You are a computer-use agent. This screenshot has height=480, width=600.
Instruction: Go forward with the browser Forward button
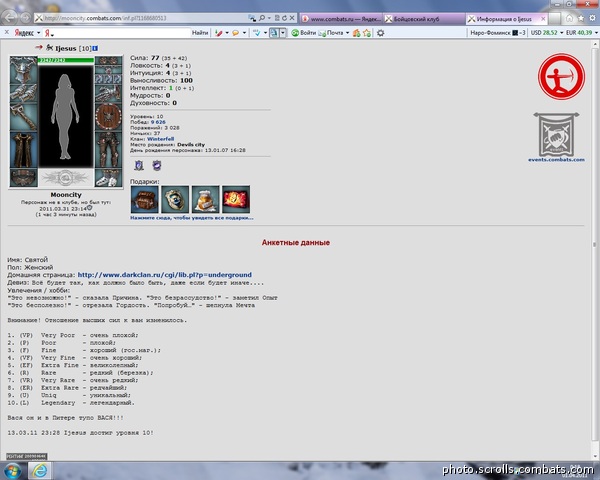[26, 18]
